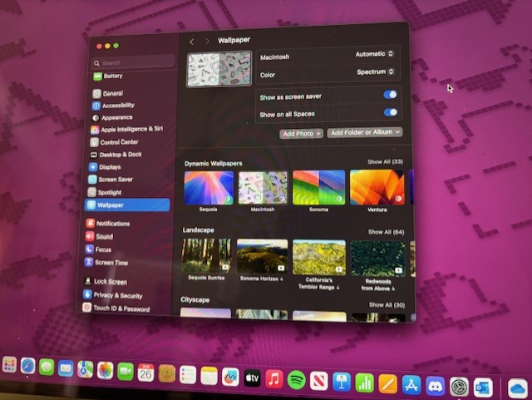Screen dimensions: 532x400
Task: Open Accessibility settings pane
Action: point(117,106)
